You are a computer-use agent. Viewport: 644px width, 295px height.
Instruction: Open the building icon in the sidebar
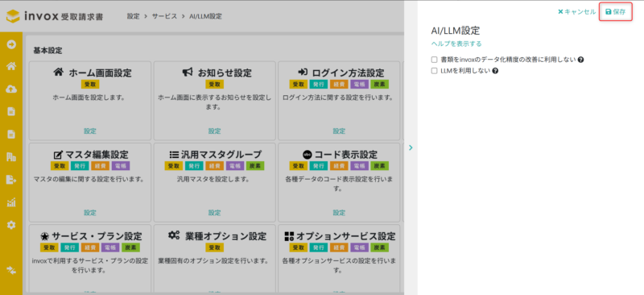pyautogui.click(x=11, y=156)
